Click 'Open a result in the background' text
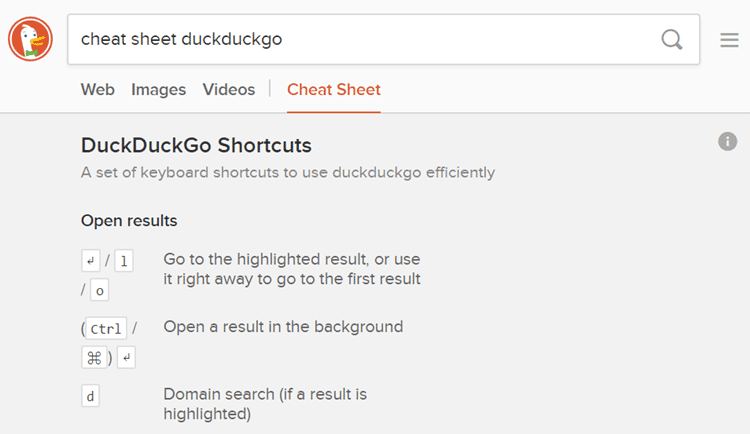 click(283, 327)
